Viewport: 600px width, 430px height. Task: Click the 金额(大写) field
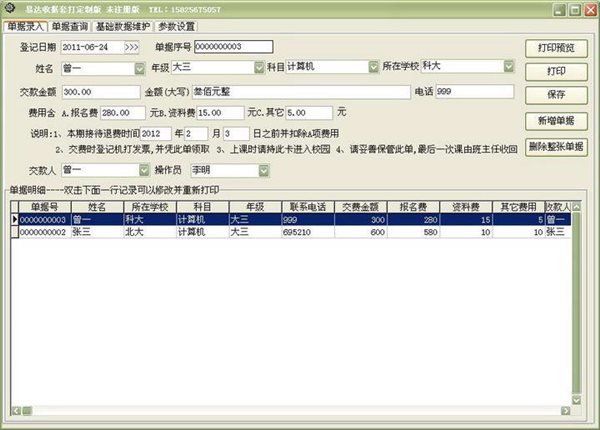[301, 92]
